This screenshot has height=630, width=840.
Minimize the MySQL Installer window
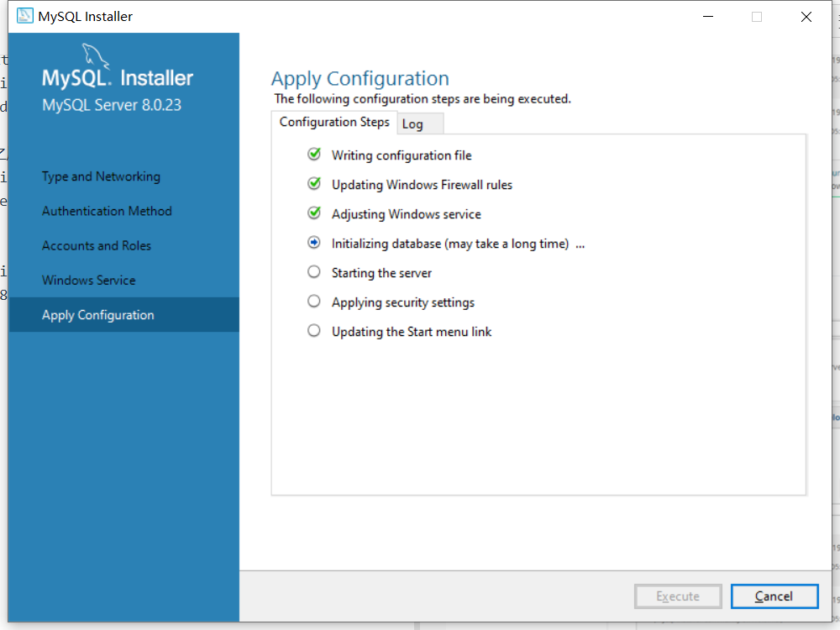click(x=708, y=17)
